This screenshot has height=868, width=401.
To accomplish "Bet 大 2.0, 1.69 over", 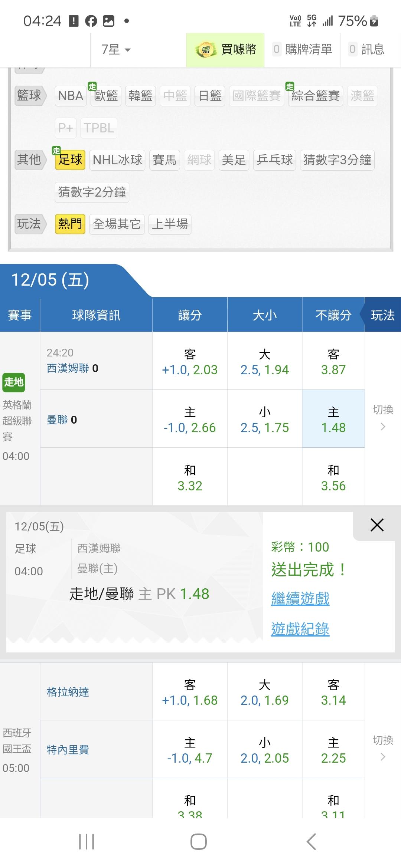I will (265, 692).
